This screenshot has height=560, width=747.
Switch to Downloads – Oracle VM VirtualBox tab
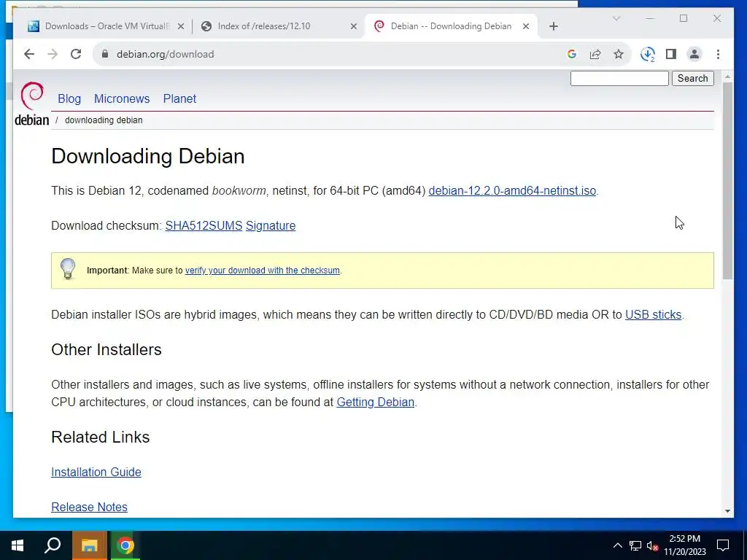coord(105,26)
